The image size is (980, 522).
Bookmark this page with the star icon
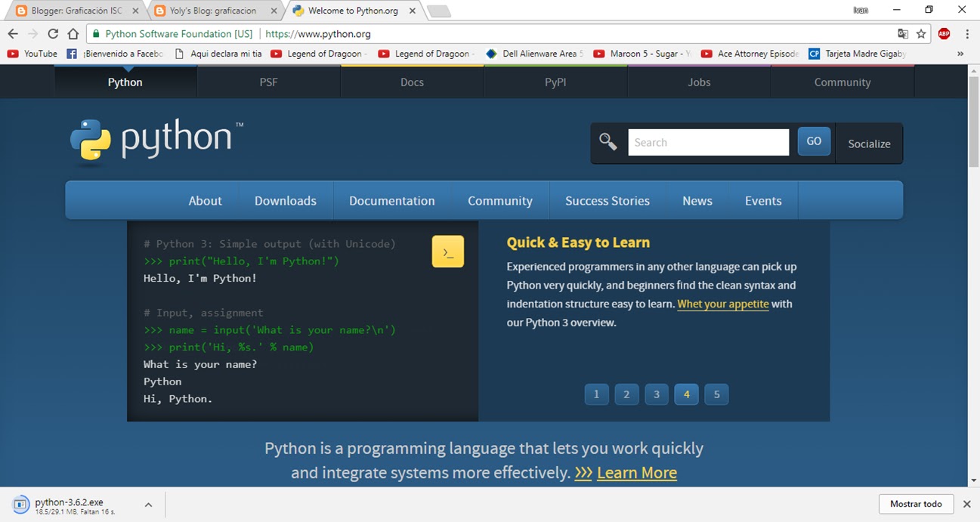click(x=921, y=34)
